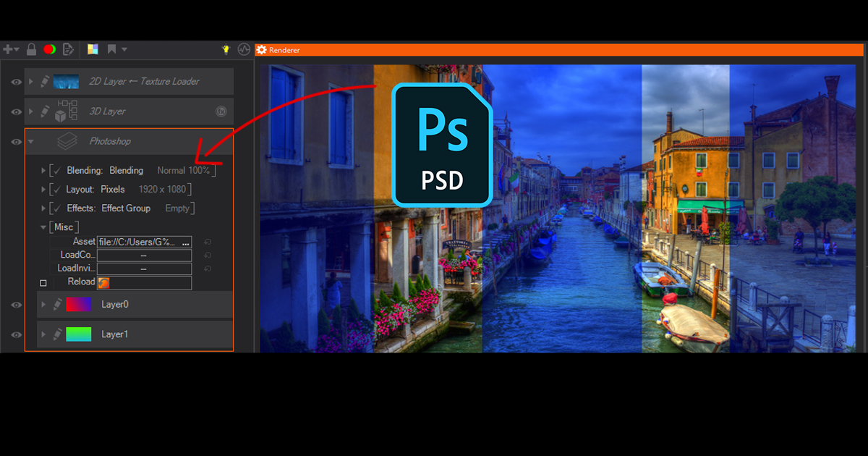Click Layer1's green gradient thumbnail

tap(78, 333)
